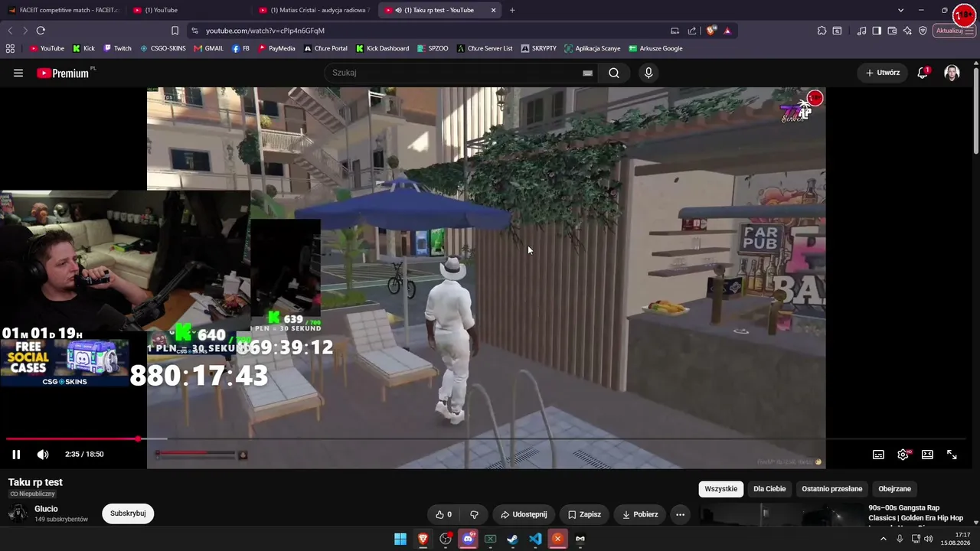980x551 pixels.
Task: Select the Dla Ciebie filter chip
Action: 769,489
